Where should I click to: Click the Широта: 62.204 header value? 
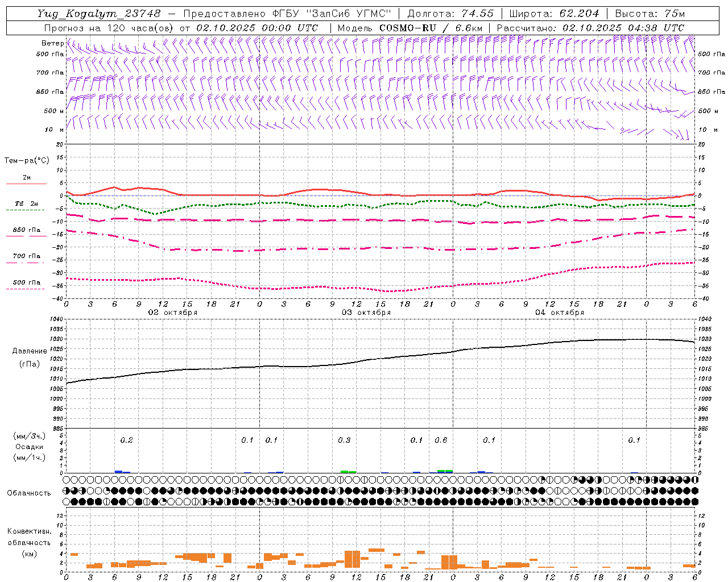tap(554, 14)
